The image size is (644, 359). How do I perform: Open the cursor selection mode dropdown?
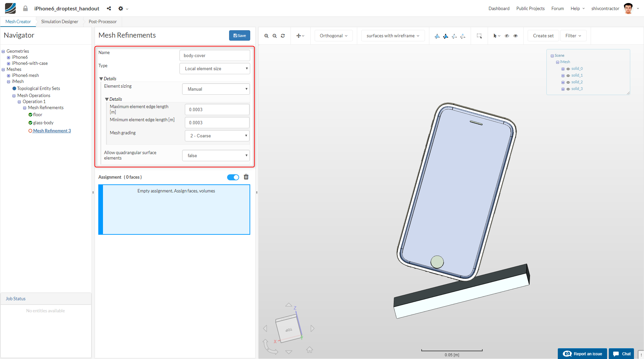point(497,36)
